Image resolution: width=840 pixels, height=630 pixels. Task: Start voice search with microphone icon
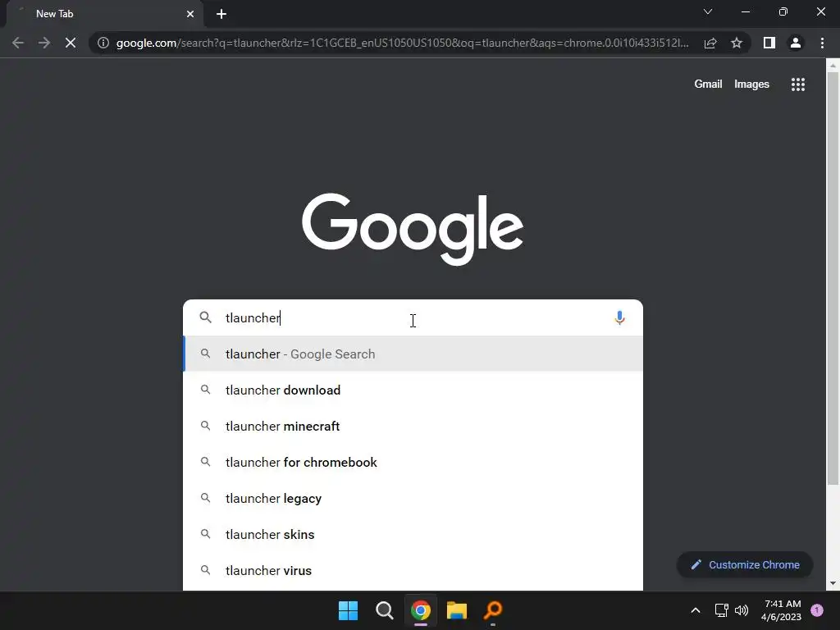(620, 317)
